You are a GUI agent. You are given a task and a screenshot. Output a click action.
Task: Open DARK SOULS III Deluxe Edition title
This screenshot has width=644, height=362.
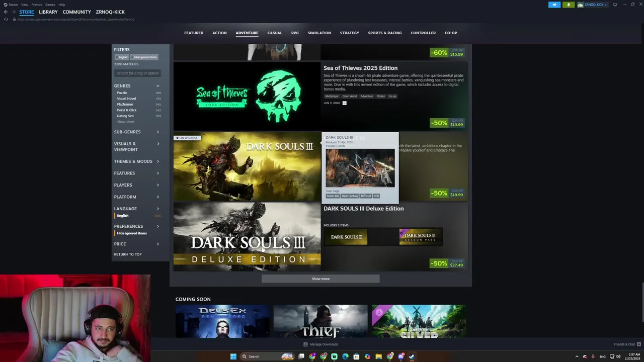(363, 209)
